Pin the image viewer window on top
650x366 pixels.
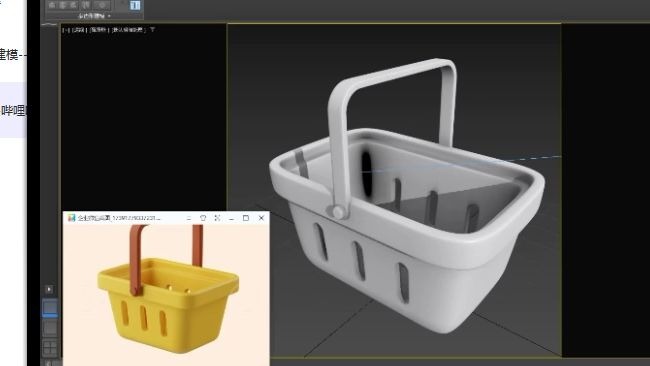click(203, 218)
